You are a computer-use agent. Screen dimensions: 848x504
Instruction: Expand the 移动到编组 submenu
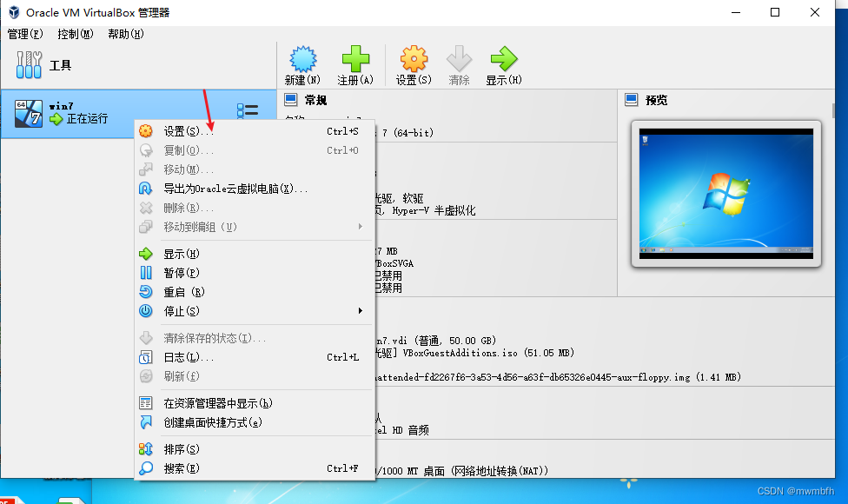(255, 227)
